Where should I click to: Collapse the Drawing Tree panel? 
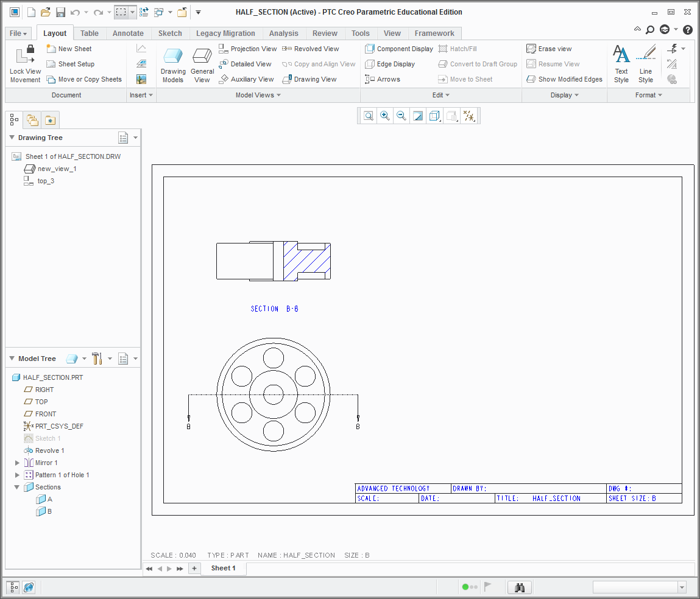[x=12, y=138]
